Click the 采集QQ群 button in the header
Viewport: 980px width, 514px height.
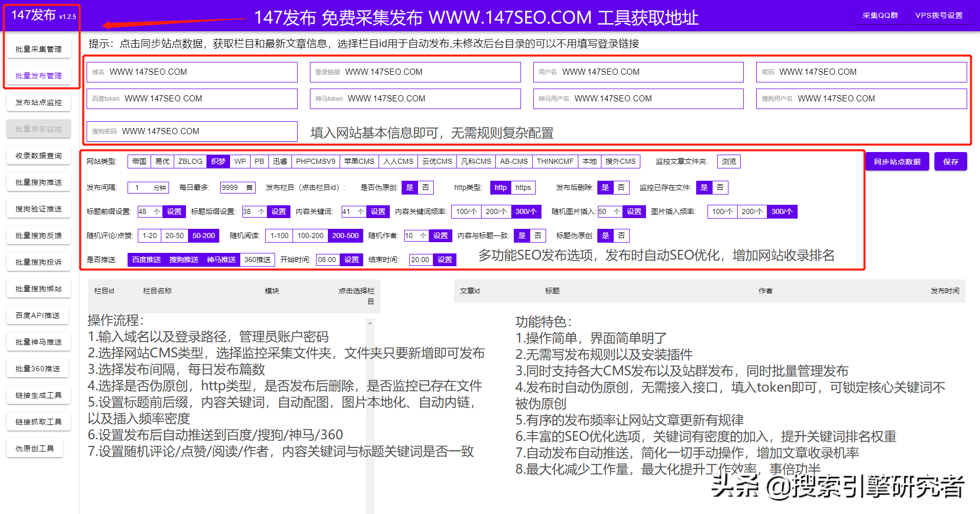click(880, 15)
